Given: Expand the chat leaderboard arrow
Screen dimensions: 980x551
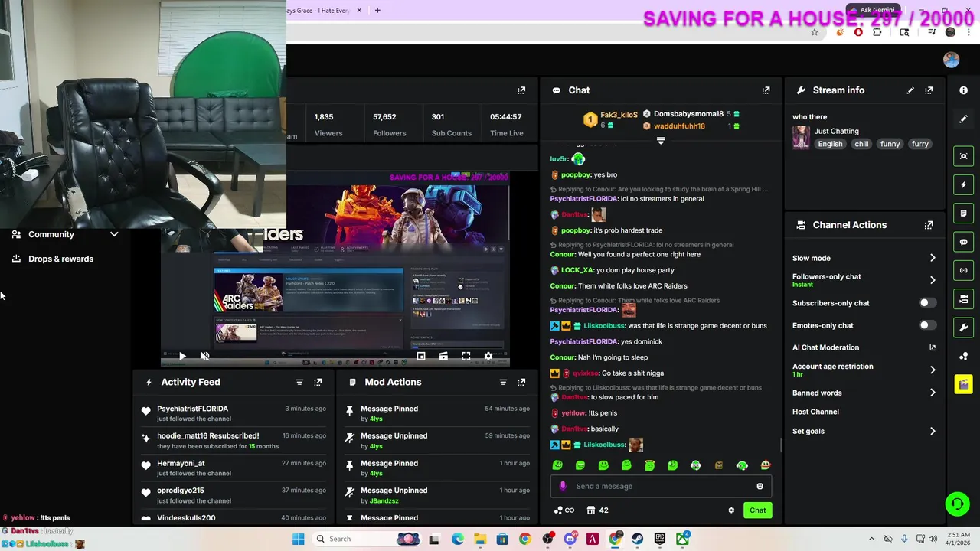Looking at the screenshot, I should (661, 141).
